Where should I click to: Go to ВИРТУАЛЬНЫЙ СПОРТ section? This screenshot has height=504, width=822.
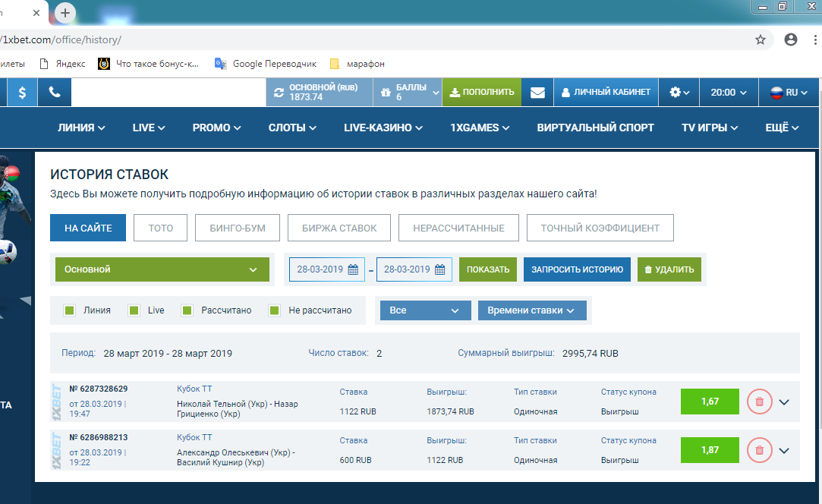[x=596, y=128]
